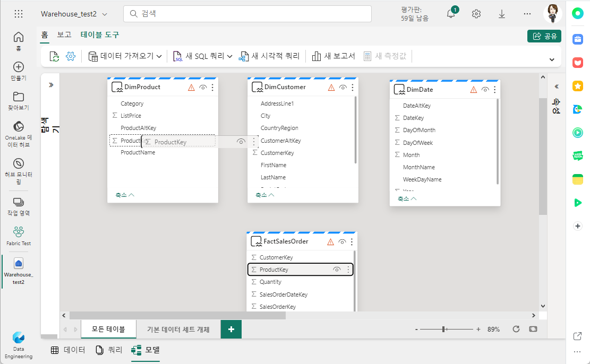590x364 pixels.
Task: Click the 검색 search box
Action: click(x=247, y=14)
